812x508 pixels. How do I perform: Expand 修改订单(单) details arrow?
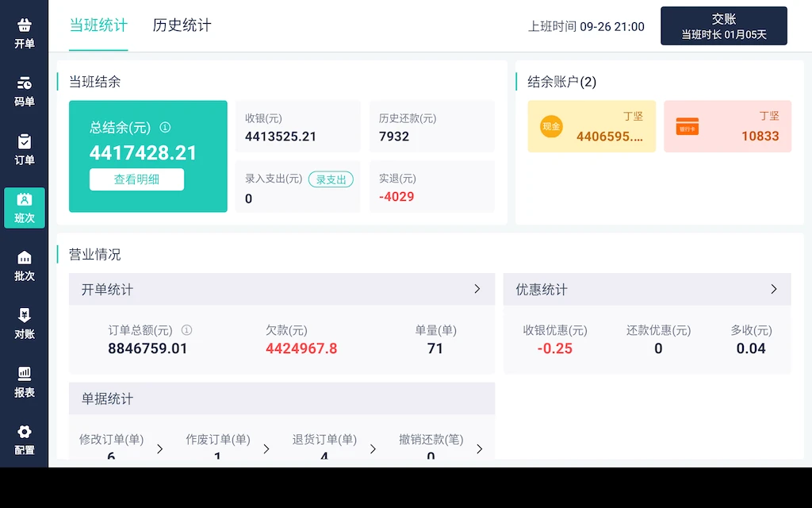159,449
